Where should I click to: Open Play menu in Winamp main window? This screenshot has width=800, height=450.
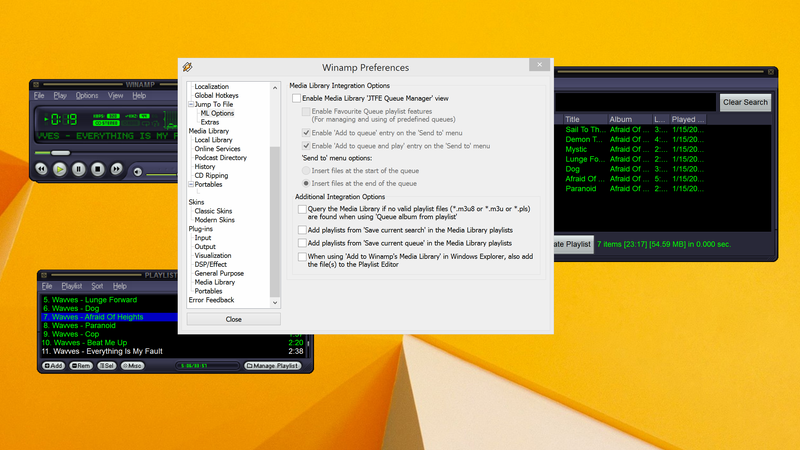click(60, 95)
